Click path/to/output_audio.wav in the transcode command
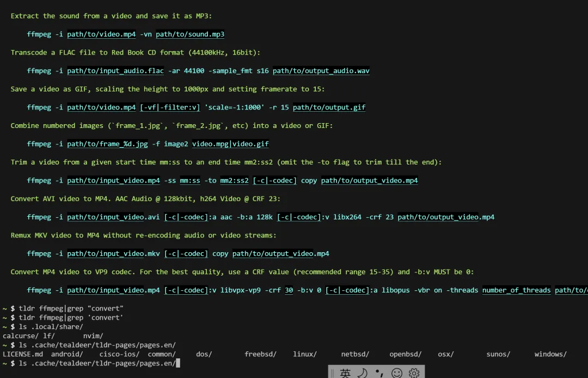The height and width of the screenshot is (378, 588). click(321, 70)
